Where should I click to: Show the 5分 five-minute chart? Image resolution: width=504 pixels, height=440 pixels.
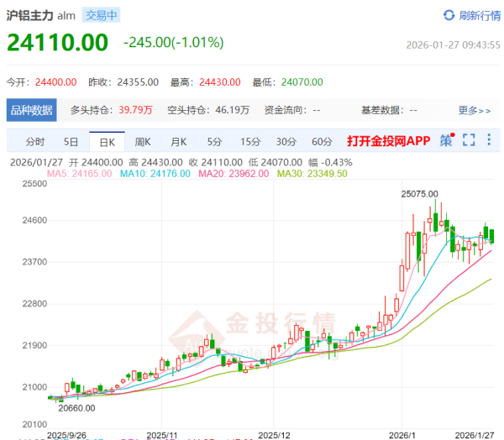coord(215,141)
